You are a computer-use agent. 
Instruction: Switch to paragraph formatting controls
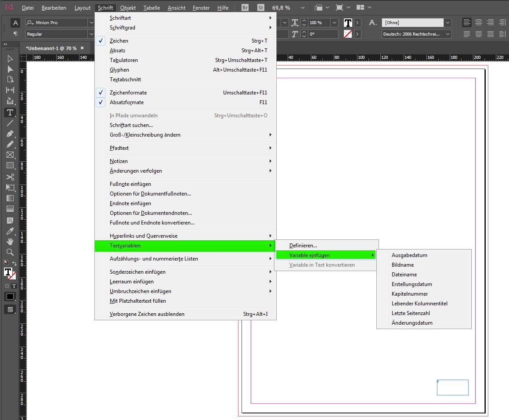click(15, 34)
